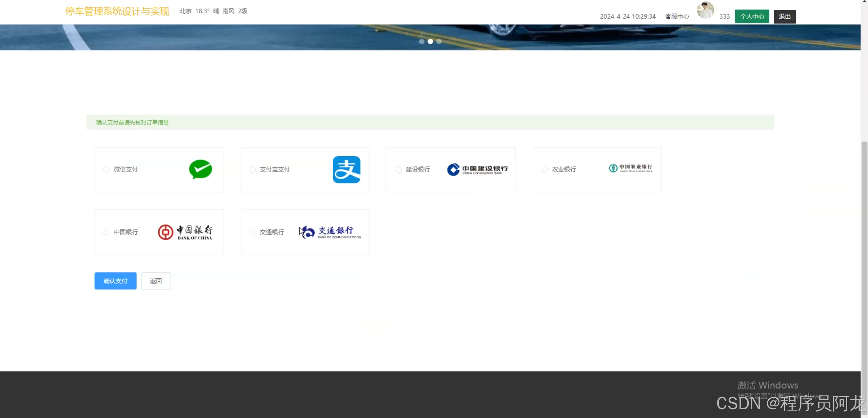The width and height of the screenshot is (868, 418).
Task: Choose the 建设银行 radio option
Action: point(398,170)
